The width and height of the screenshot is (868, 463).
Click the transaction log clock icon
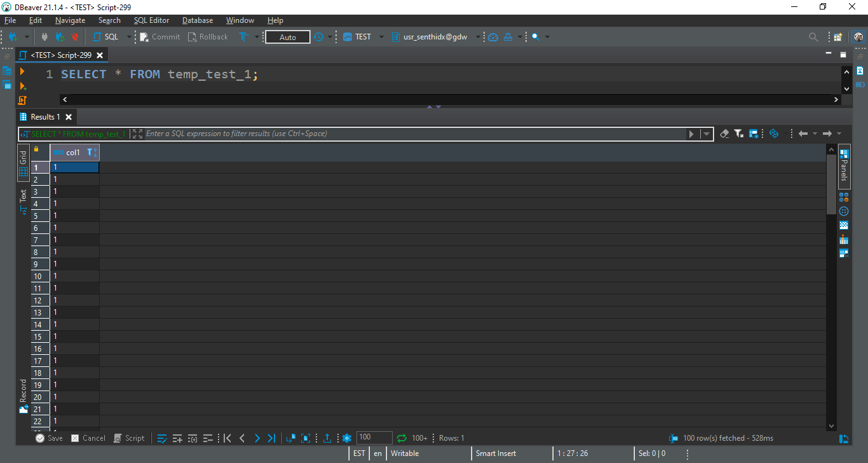click(x=318, y=37)
